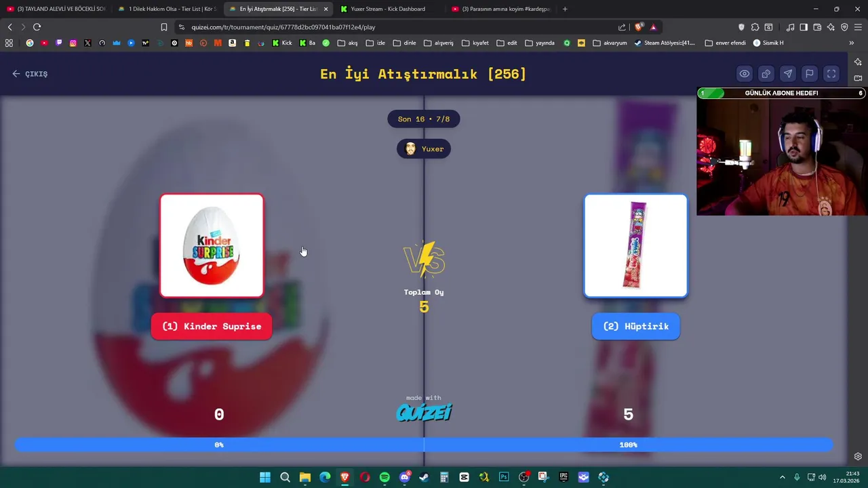This screenshot has height=488, width=868.
Task: Open the enver efendi bookmarks folder
Action: tap(725, 43)
